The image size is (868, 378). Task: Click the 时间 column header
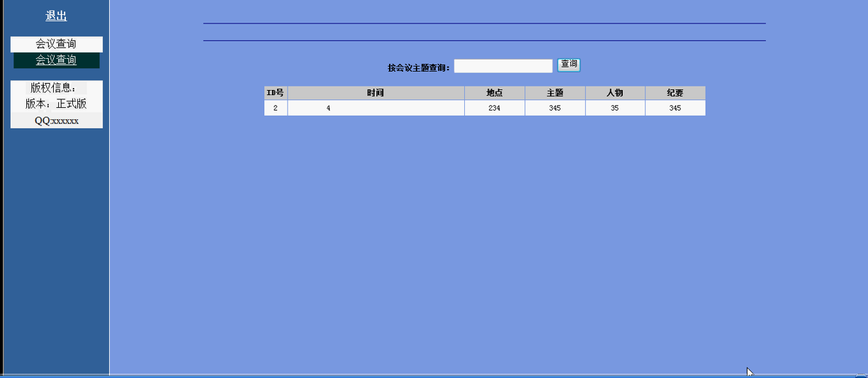pos(376,93)
